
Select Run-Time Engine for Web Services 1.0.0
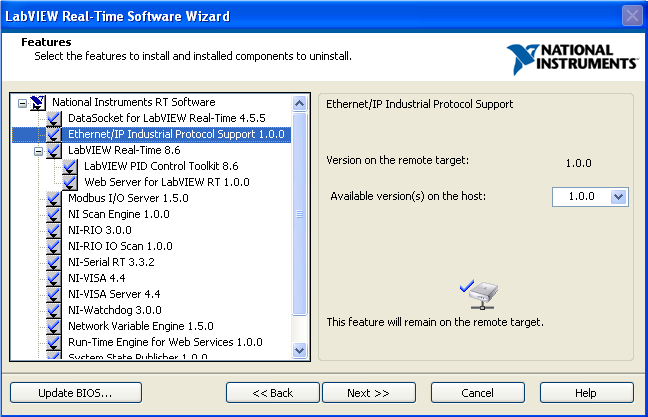click(x=165, y=342)
